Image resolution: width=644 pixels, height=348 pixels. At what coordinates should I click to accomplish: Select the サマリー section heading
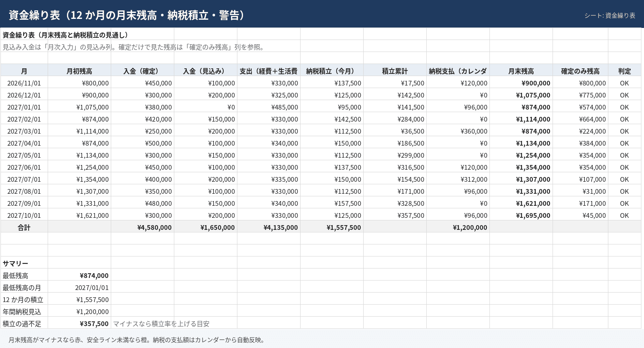(15, 263)
